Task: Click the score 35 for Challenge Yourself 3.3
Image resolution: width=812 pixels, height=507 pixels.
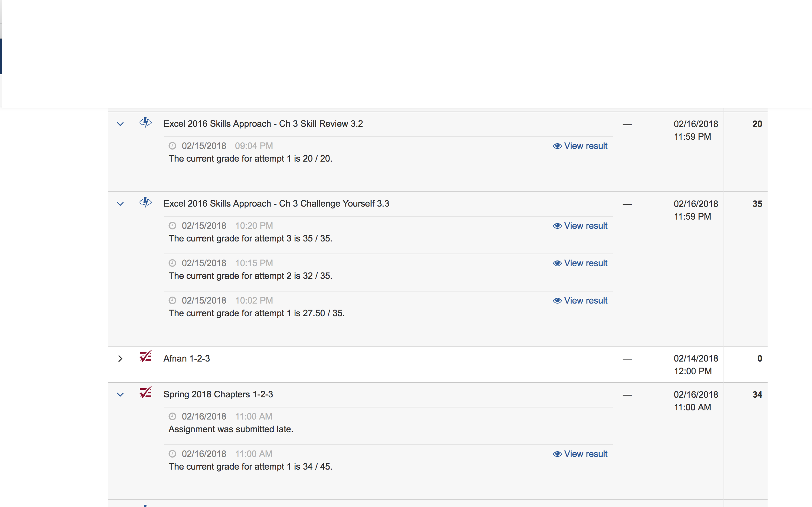Action: pos(757,204)
